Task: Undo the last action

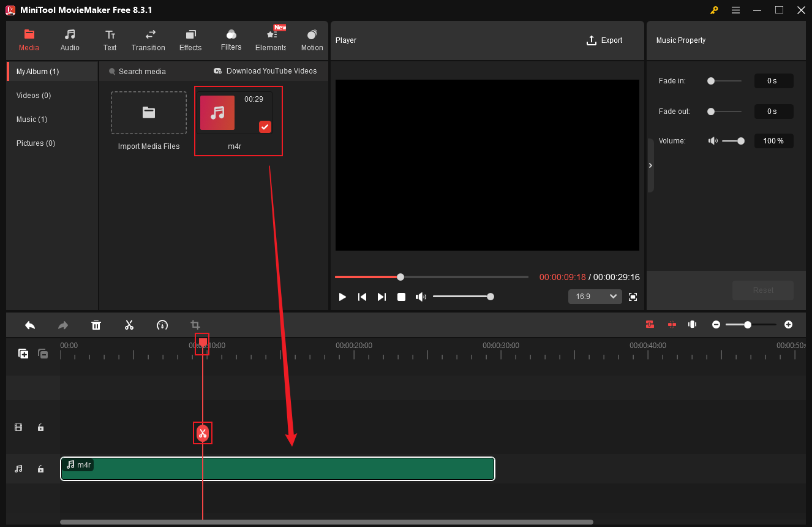Action: click(30, 325)
